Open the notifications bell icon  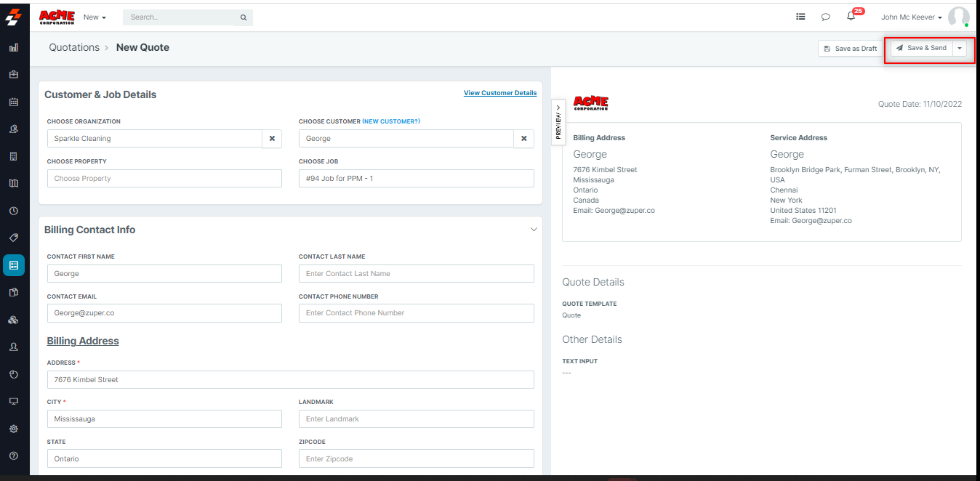click(x=851, y=17)
